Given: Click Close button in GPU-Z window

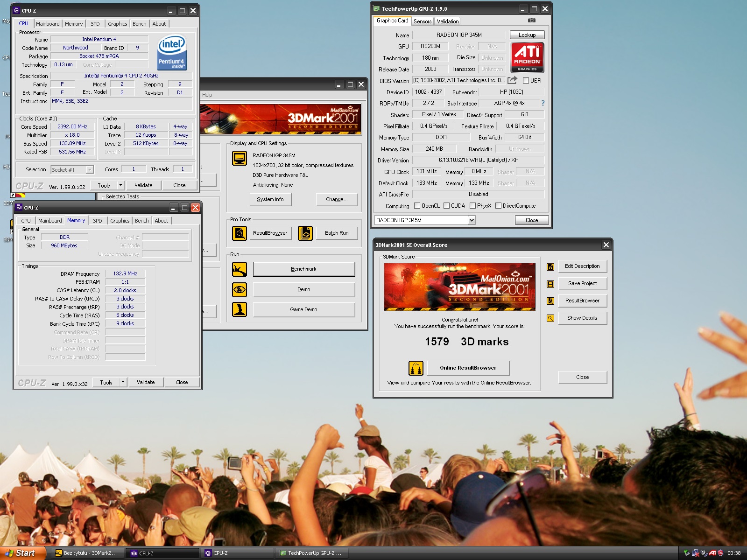Looking at the screenshot, I should (x=532, y=220).
